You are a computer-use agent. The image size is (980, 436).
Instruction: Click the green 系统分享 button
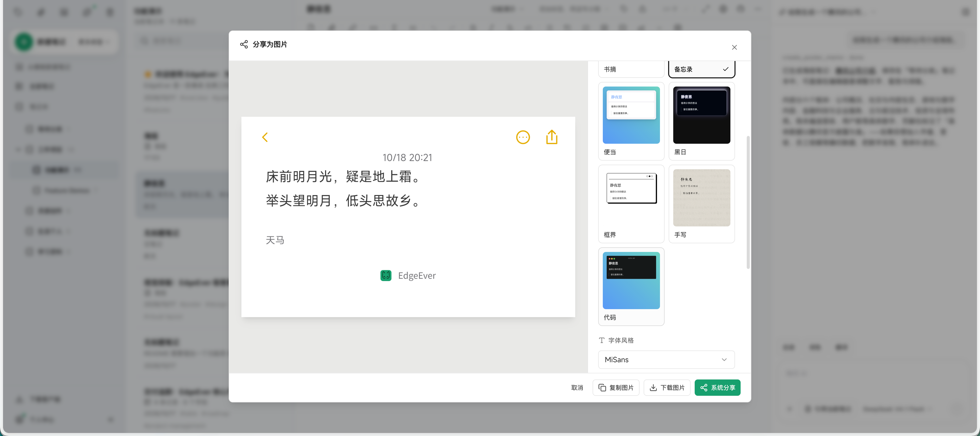717,388
